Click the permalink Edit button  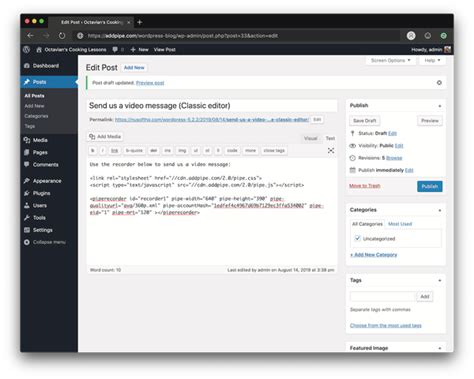(317, 119)
